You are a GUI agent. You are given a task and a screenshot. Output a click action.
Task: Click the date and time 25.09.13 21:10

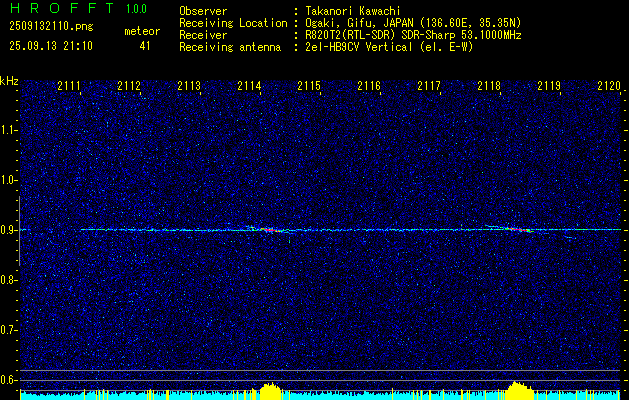click(51, 46)
